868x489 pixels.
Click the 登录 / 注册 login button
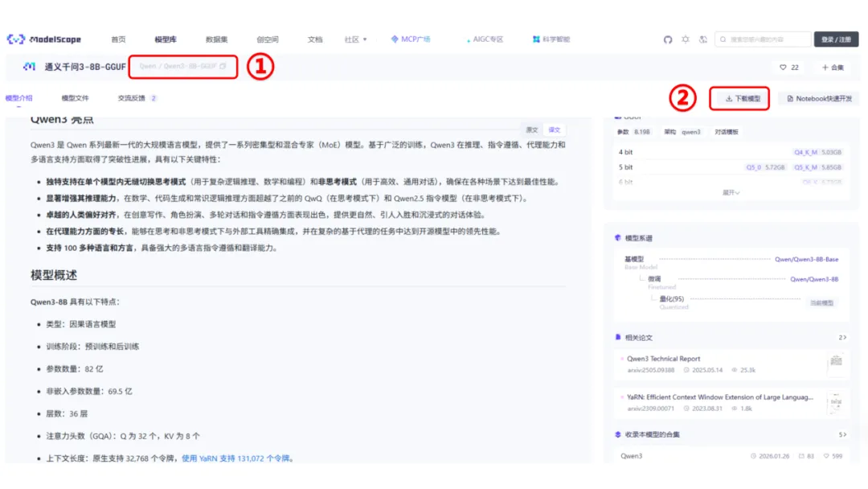click(836, 39)
